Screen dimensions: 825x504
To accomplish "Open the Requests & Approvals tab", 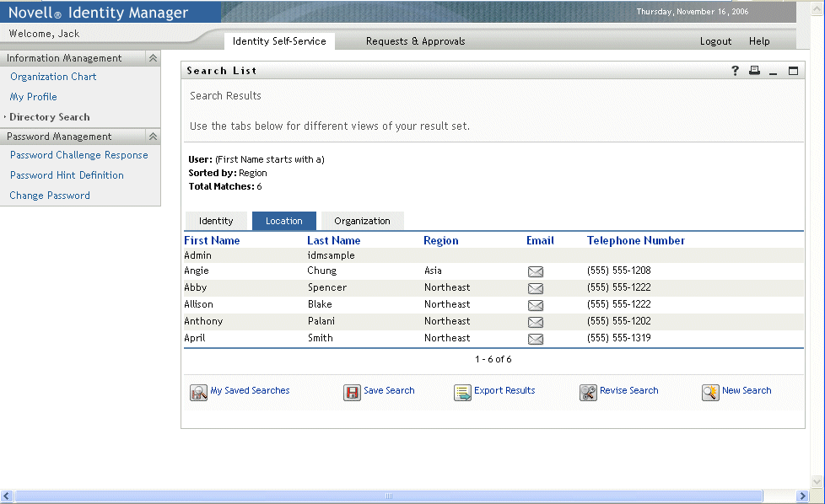I will tap(415, 41).
